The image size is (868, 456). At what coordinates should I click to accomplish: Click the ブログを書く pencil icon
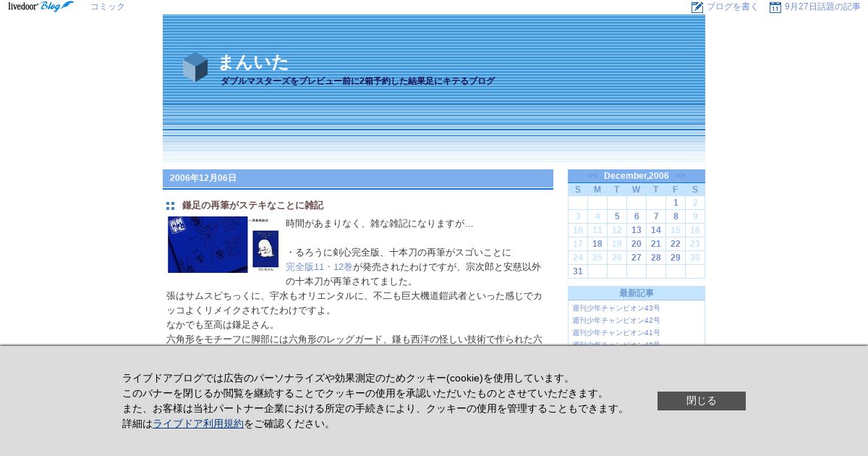click(697, 7)
